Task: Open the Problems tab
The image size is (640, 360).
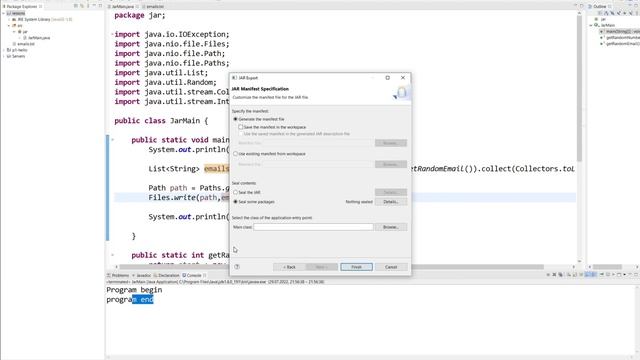Action: coord(118,275)
